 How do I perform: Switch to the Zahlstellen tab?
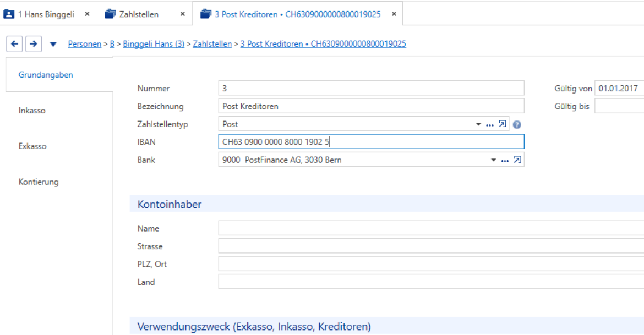tap(139, 14)
